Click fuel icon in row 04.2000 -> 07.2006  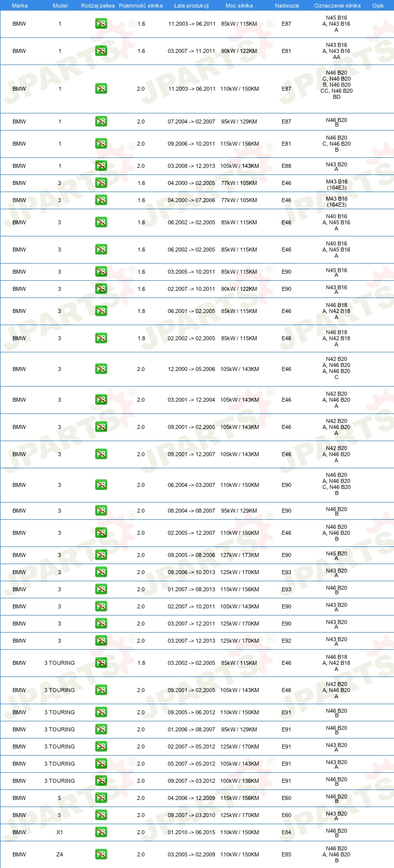tap(101, 200)
